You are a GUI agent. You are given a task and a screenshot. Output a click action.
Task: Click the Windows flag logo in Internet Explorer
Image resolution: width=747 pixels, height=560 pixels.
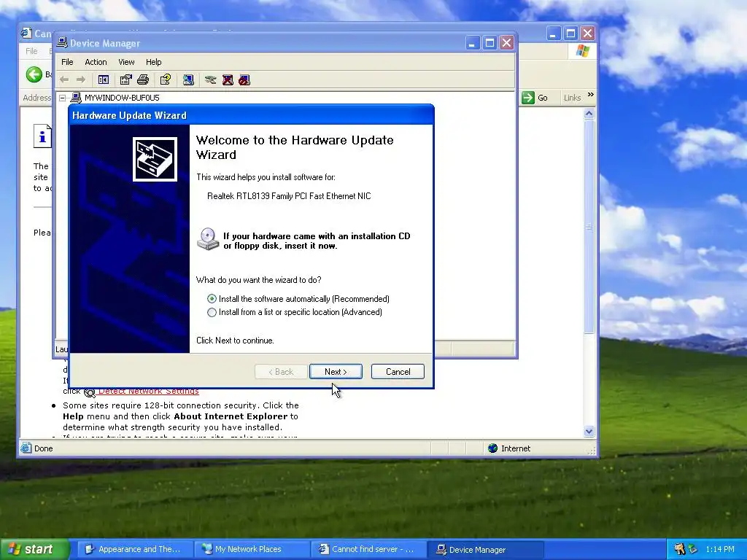coord(582,50)
